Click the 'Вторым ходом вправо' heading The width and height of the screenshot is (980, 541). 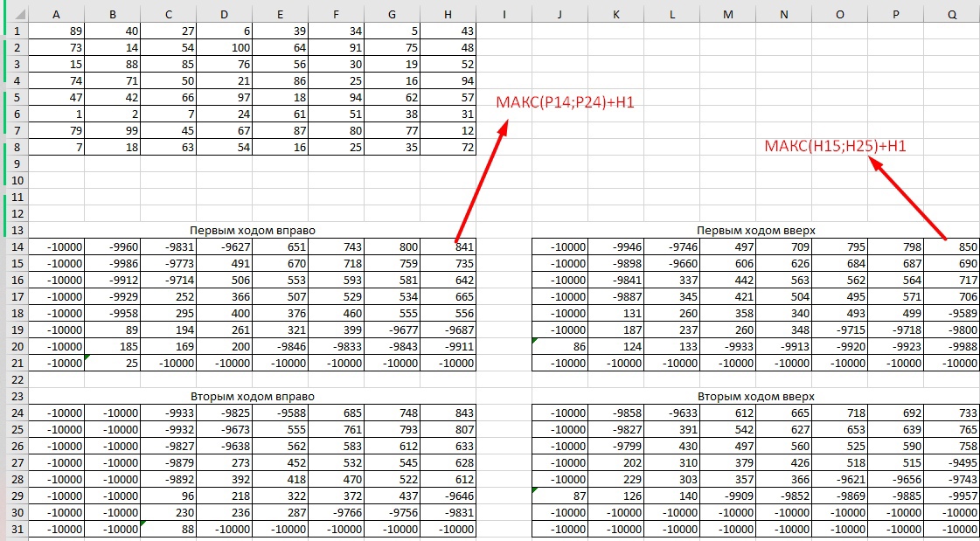click(x=253, y=397)
